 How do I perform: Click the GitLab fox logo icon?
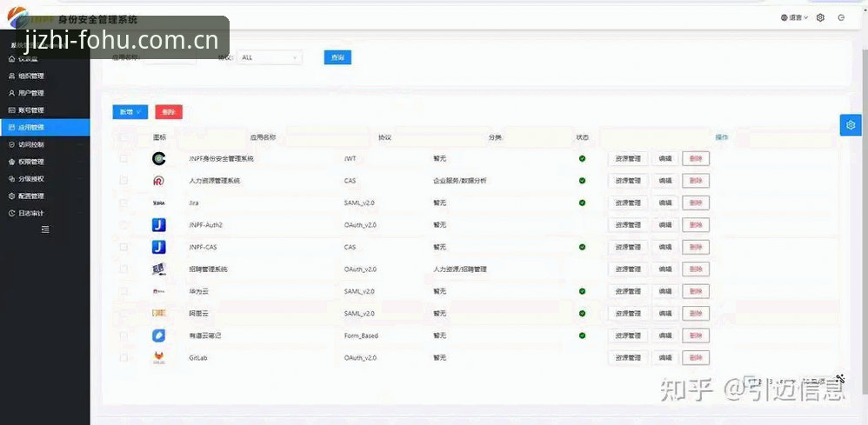(159, 358)
